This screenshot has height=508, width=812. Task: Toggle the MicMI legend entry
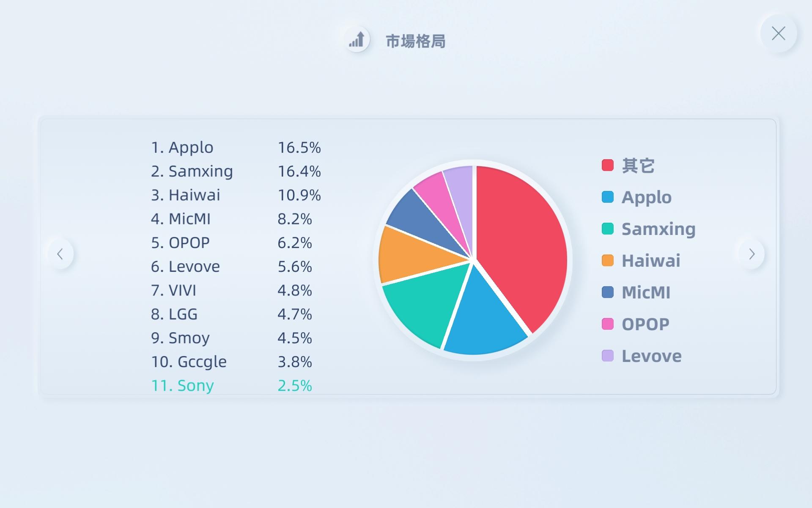pyautogui.click(x=636, y=292)
